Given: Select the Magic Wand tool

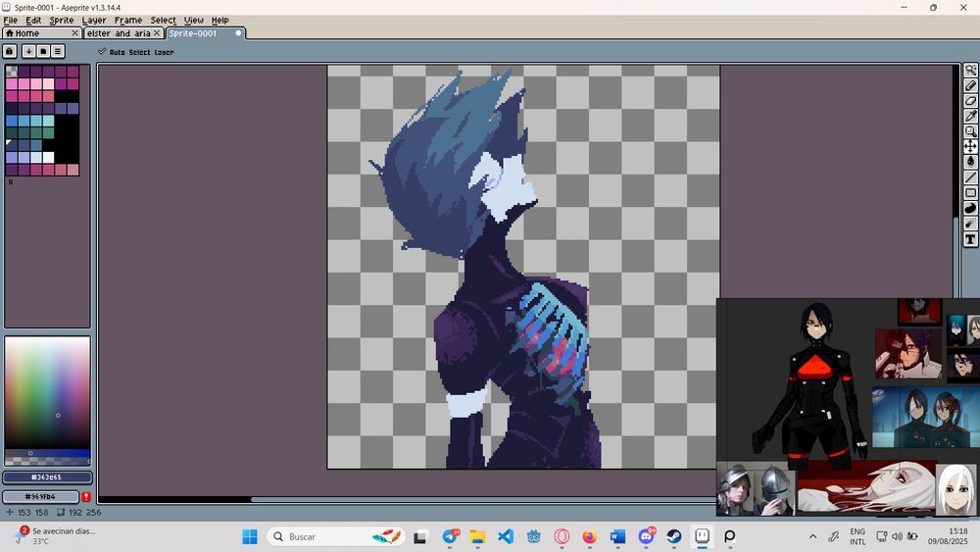Looking at the screenshot, I should coord(970,70).
